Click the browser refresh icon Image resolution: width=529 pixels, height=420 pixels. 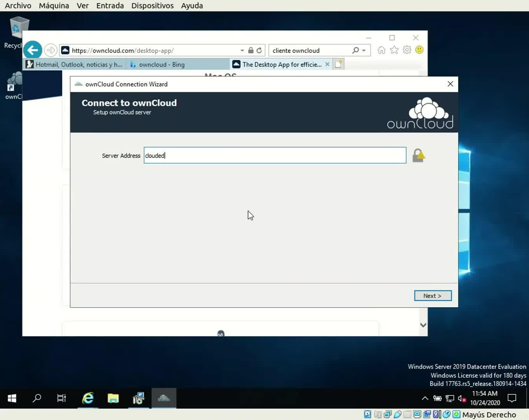coord(259,51)
